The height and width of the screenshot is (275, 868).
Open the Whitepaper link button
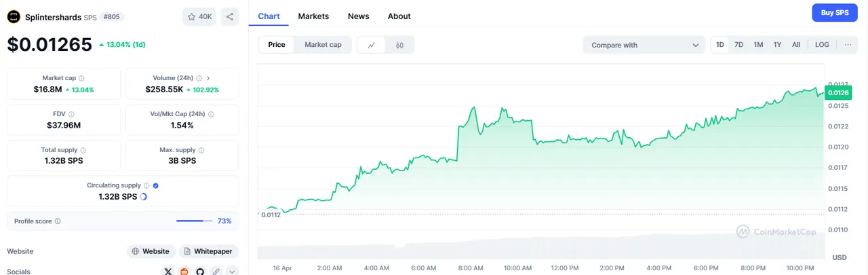tap(208, 251)
